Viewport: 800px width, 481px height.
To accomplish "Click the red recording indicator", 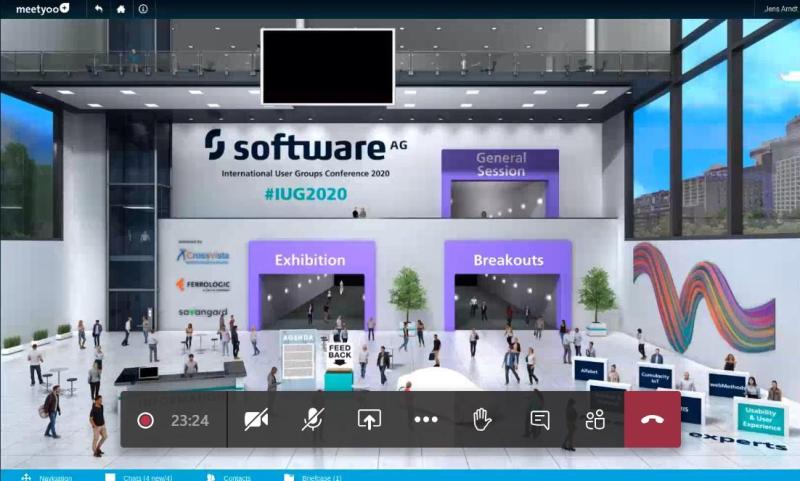I will click(x=145, y=420).
